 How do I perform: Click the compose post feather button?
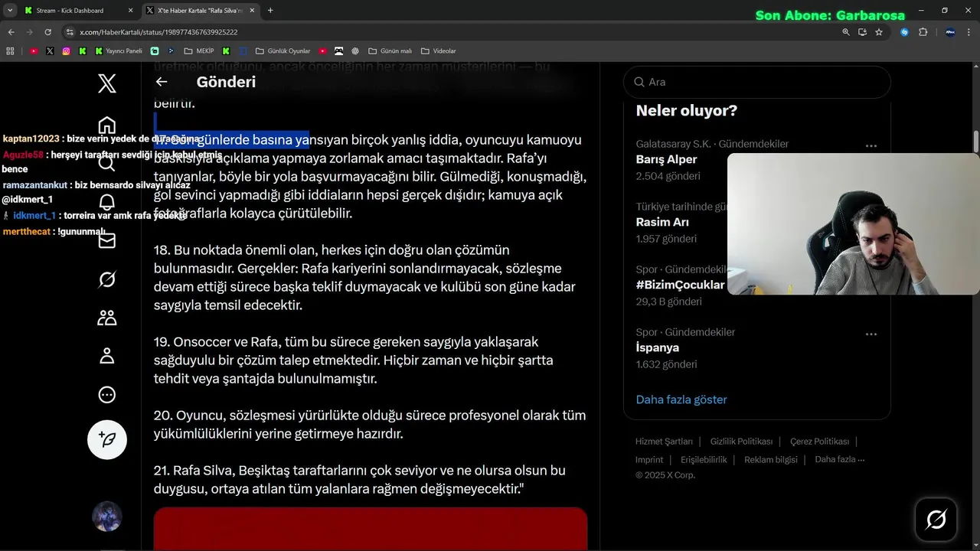[x=107, y=439]
